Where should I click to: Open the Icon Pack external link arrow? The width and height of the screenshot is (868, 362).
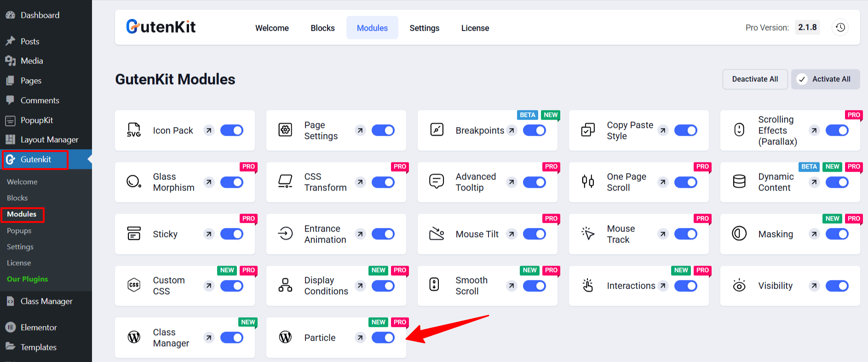point(209,131)
